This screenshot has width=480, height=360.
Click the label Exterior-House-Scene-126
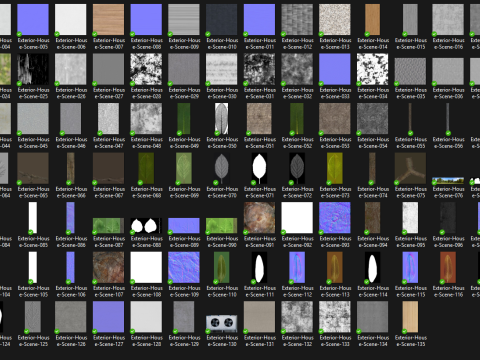click(x=71, y=341)
